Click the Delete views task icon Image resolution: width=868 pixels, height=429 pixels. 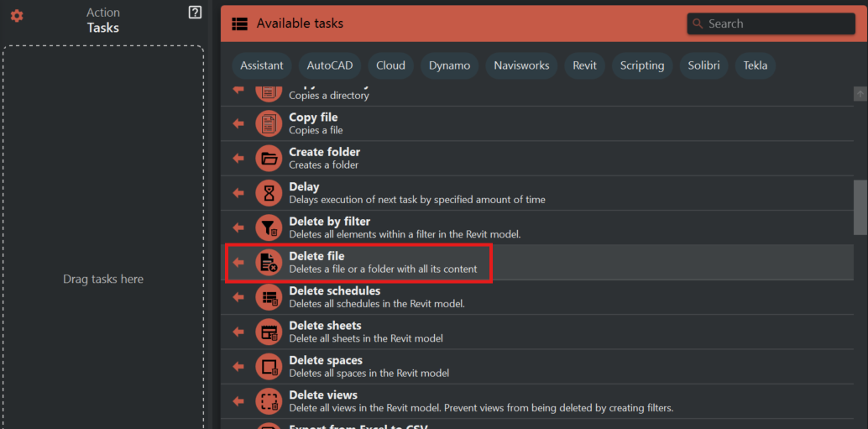coord(269,401)
